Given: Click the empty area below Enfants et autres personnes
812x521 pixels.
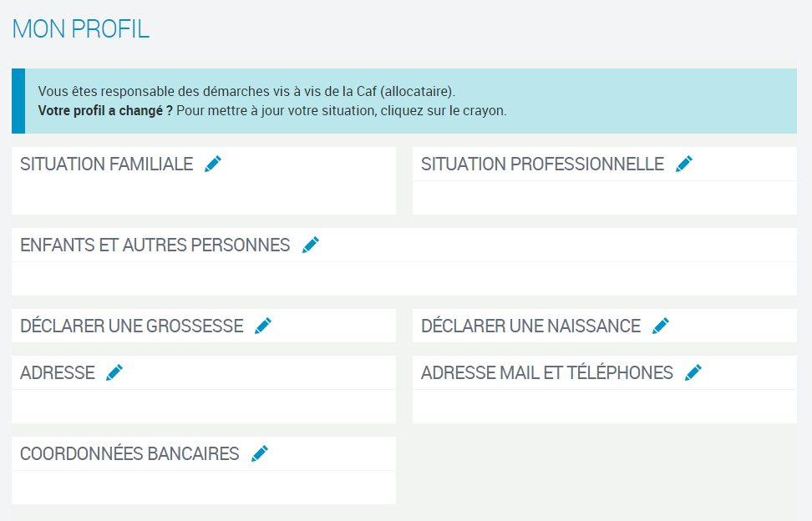Looking at the screenshot, I should (403, 278).
